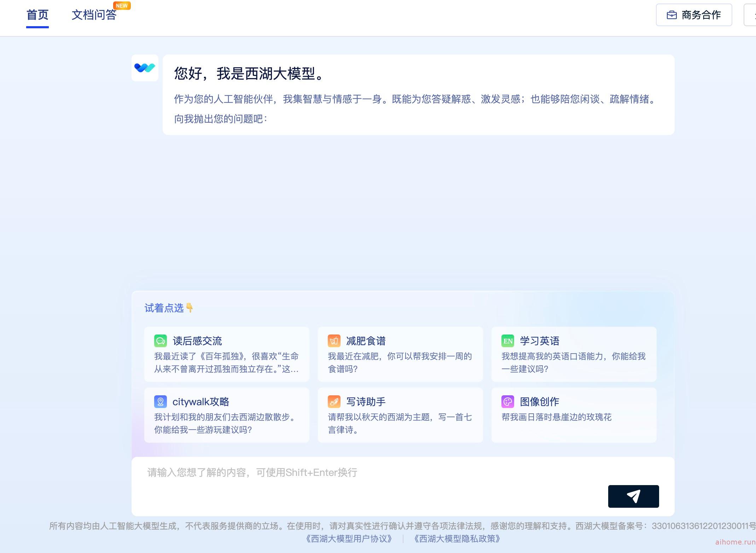Click the 备案号 330106313612201230011号 text

[704, 526]
